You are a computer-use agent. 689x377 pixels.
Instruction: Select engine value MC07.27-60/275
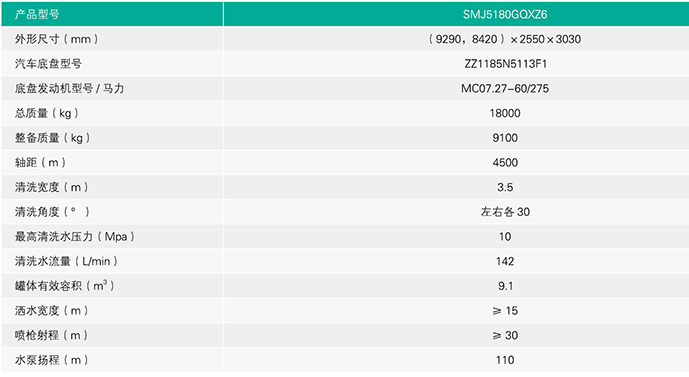coord(505,88)
